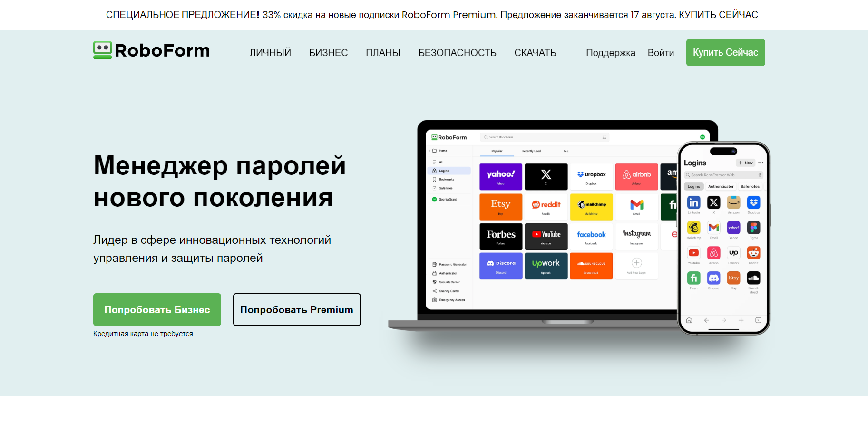Click the Sophia Grant account entry
This screenshot has width=868, height=422.
(445, 200)
